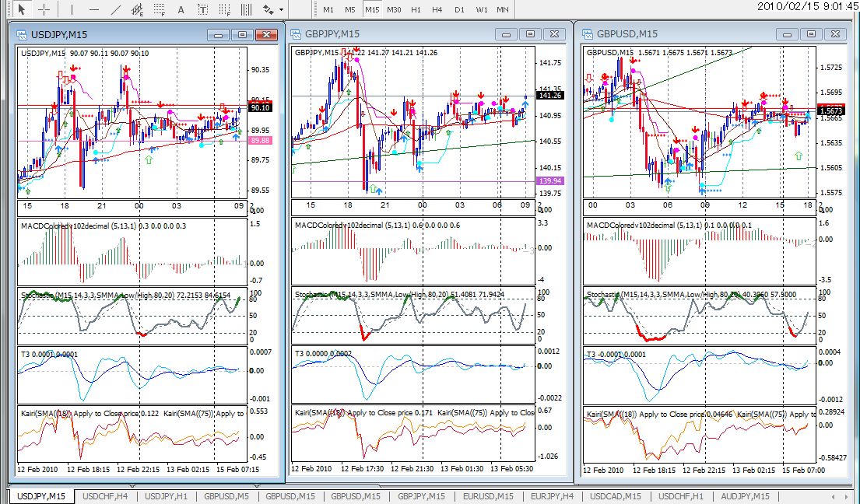Minimize the GBPJPY,M15 chart window
860x504 pixels.
coord(506,34)
